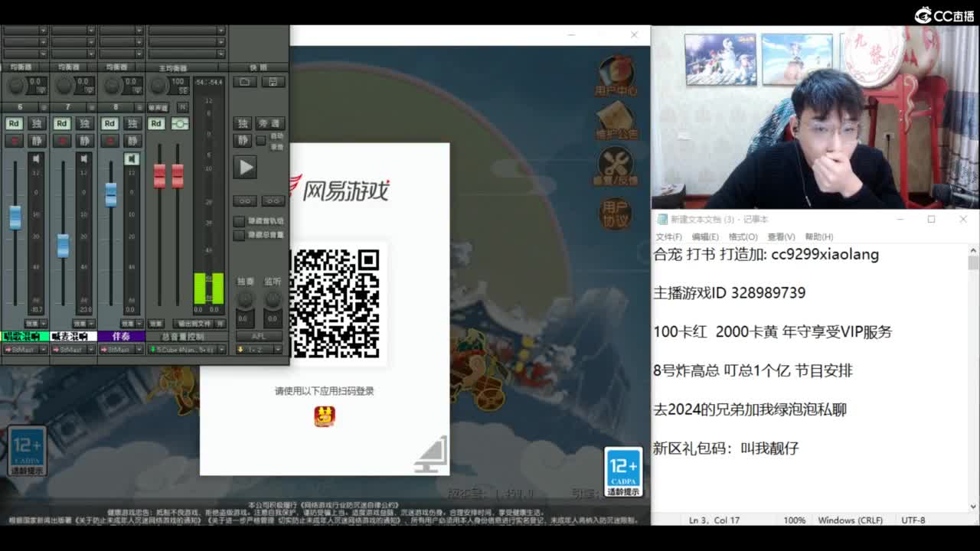Toggle channel 8 highlighted monitor speaker icon
Screen dimensions: 980x551
point(132,158)
